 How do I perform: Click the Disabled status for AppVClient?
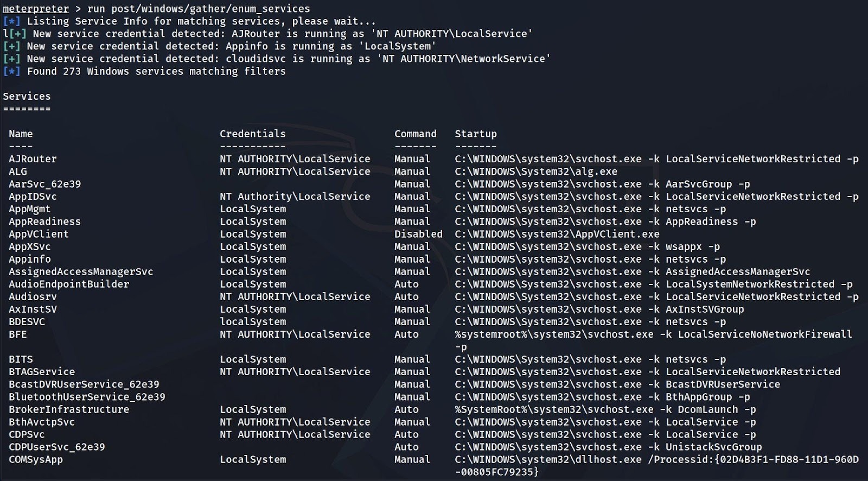(418, 234)
